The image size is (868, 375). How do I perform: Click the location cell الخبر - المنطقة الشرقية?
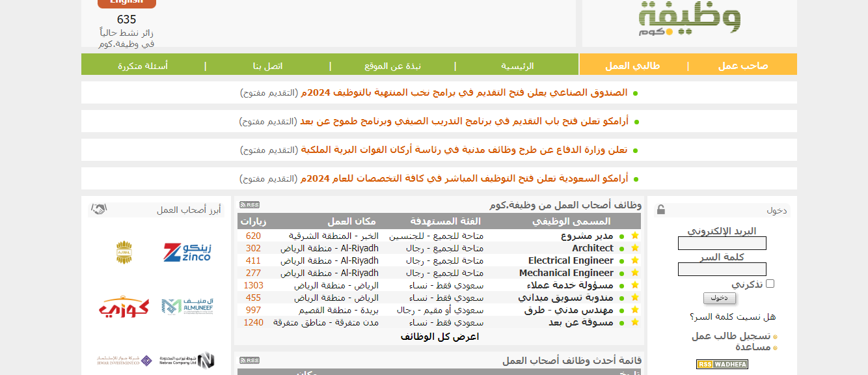[x=334, y=236]
